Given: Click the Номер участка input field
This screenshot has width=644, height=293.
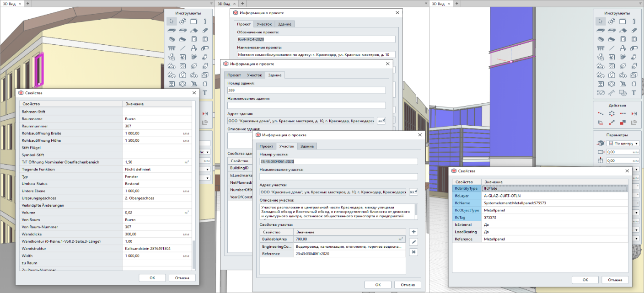Looking at the screenshot, I should pos(338,161).
